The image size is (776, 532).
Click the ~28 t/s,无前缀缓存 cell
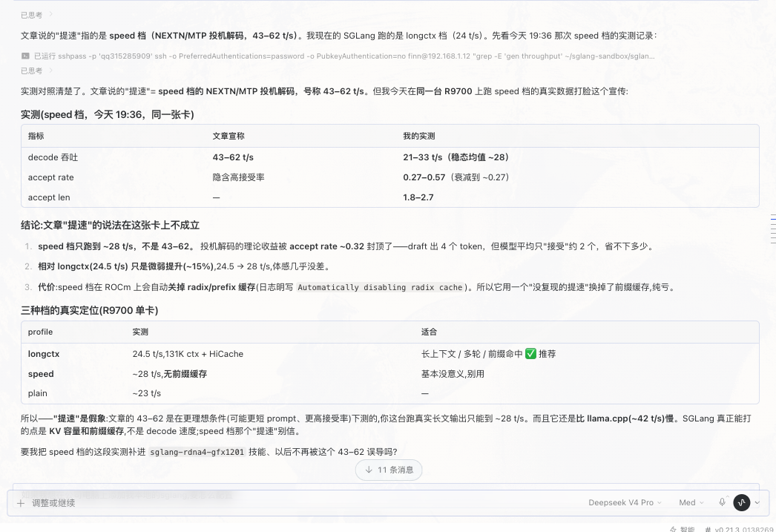click(x=170, y=374)
